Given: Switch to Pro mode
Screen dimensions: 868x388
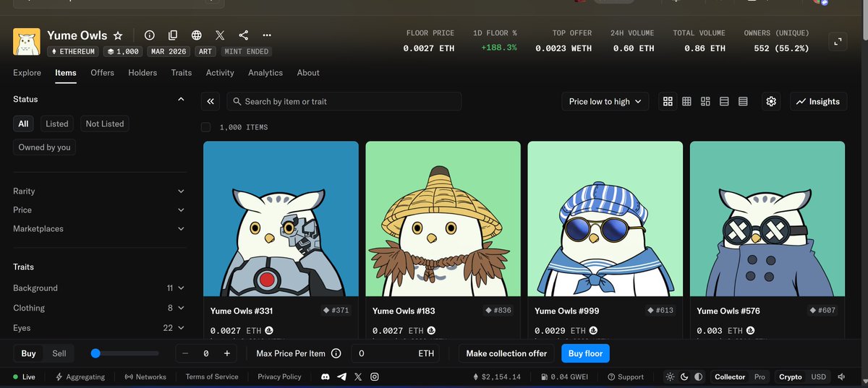Looking at the screenshot, I should pos(759,377).
